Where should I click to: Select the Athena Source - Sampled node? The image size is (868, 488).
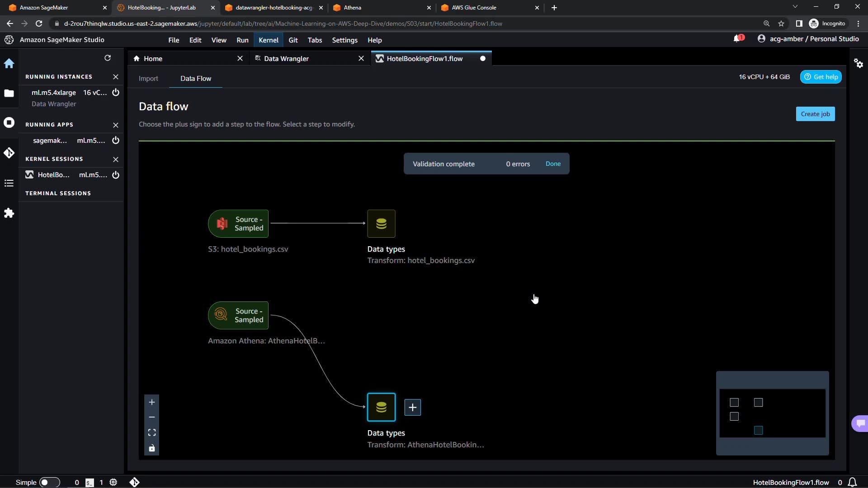(x=238, y=315)
